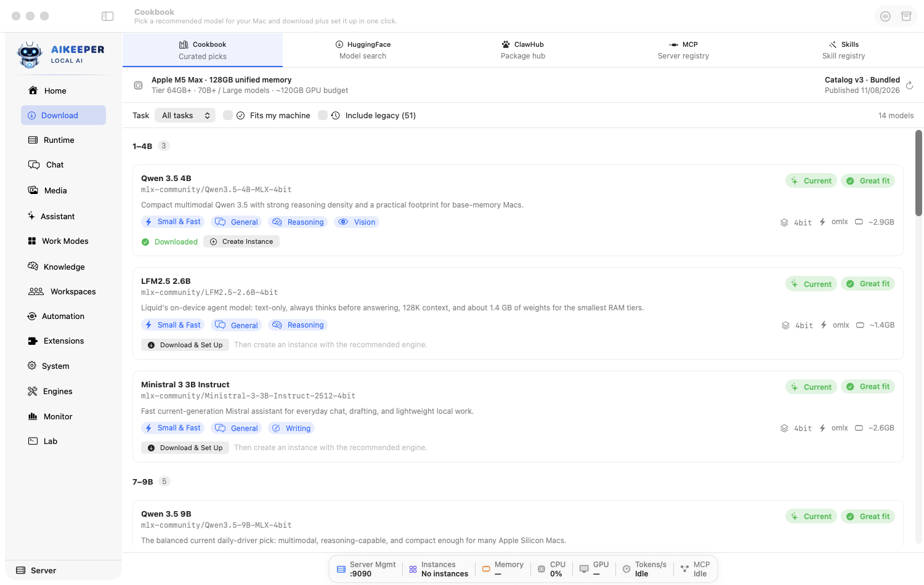Toggle the sidebar panel icon
The height and width of the screenshot is (585, 924).
(108, 16)
